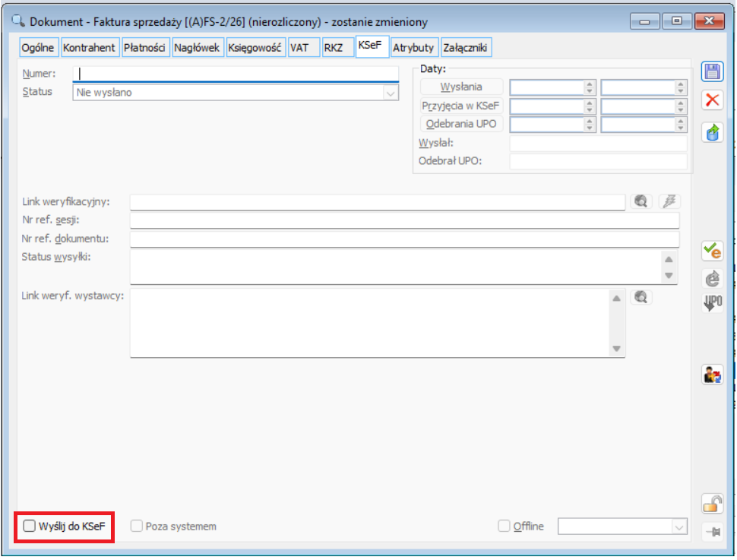Image resolution: width=737 pixels, height=560 pixels.
Task: Click the green checkmark 'e' icon
Action: pyautogui.click(x=712, y=250)
